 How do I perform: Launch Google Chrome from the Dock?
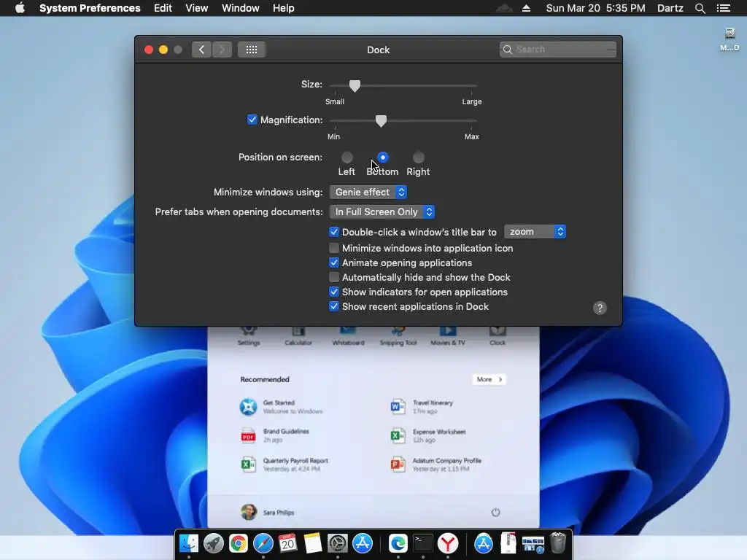click(x=239, y=543)
